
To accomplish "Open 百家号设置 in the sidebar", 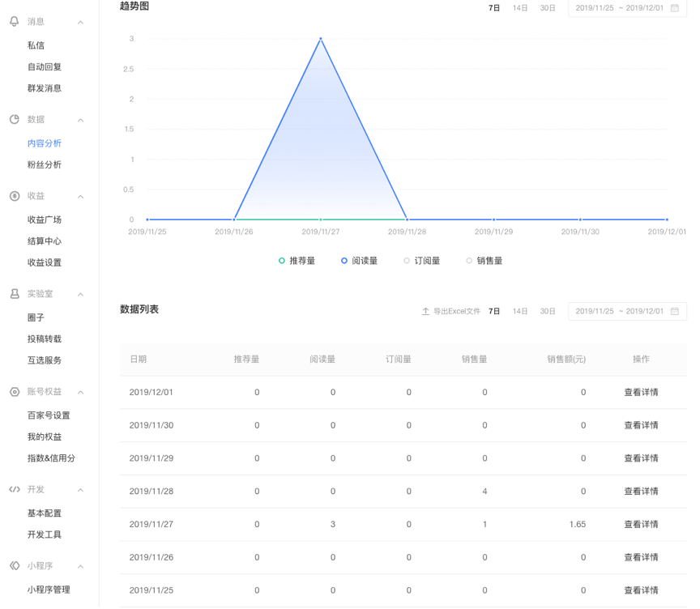I will [x=49, y=415].
